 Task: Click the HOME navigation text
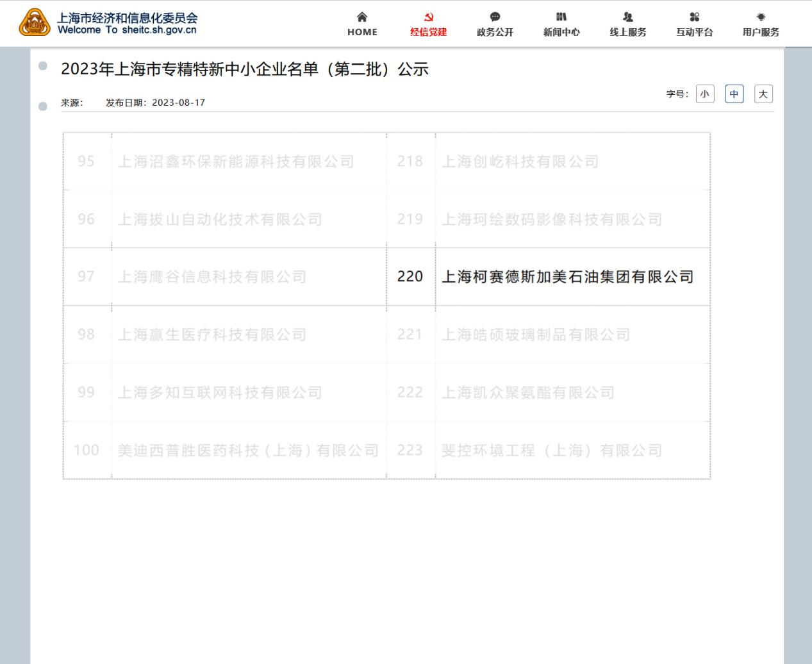[362, 32]
